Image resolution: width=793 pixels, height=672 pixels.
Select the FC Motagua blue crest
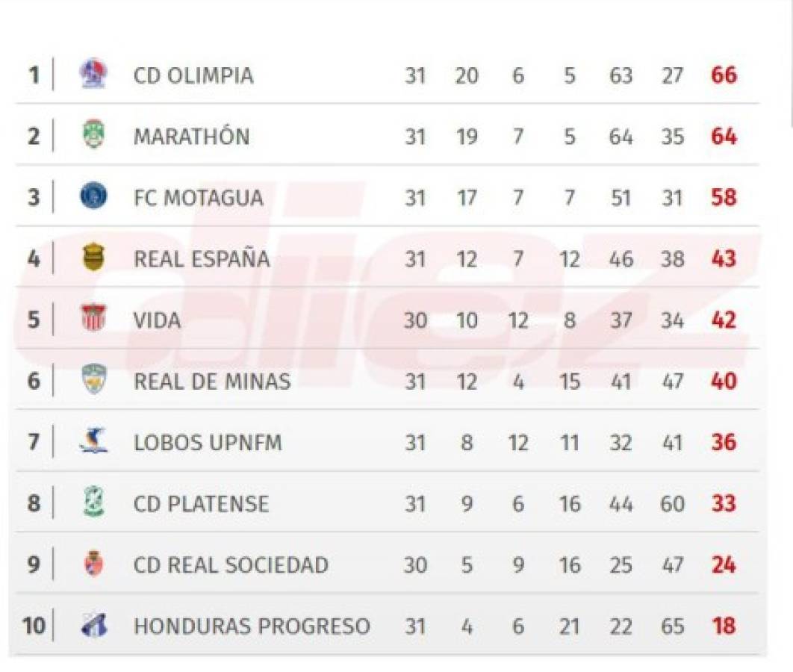pos(93,196)
